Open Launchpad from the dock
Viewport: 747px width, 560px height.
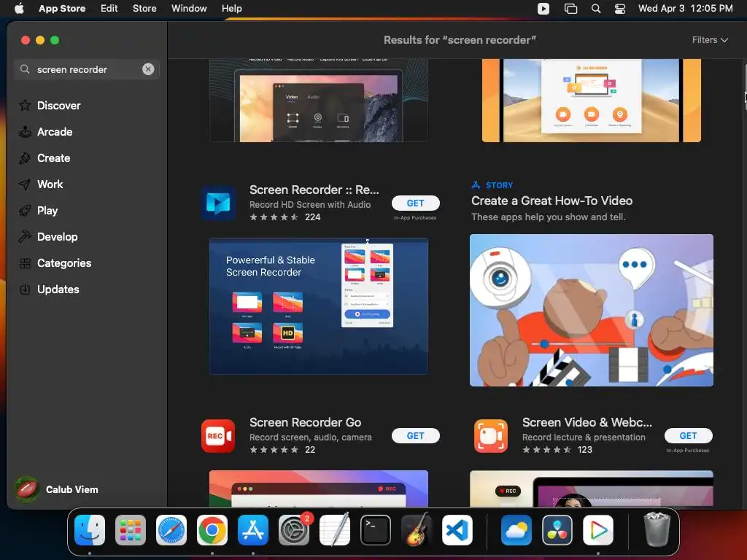click(131, 530)
